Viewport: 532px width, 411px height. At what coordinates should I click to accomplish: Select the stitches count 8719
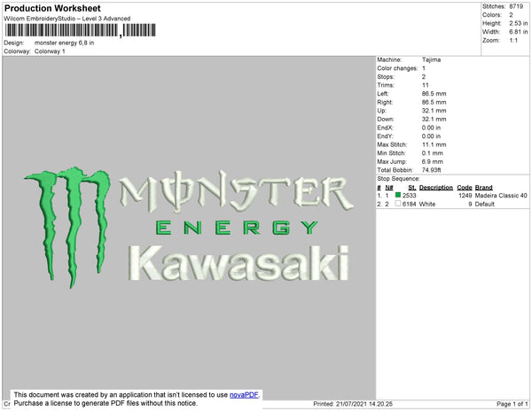coord(516,6)
